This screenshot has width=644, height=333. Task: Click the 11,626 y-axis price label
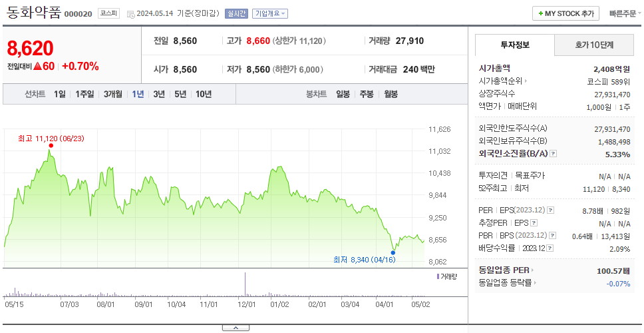[x=439, y=129]
